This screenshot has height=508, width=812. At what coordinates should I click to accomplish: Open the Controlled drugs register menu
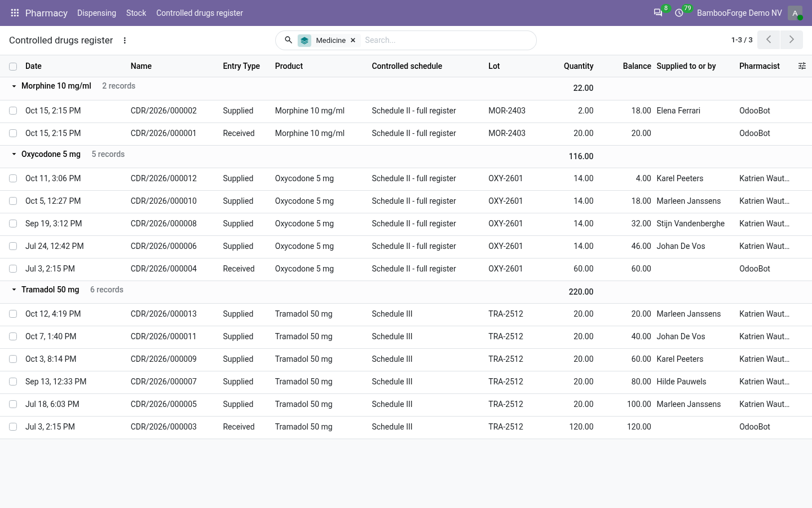pyautogui.click(x=200, y=13)
